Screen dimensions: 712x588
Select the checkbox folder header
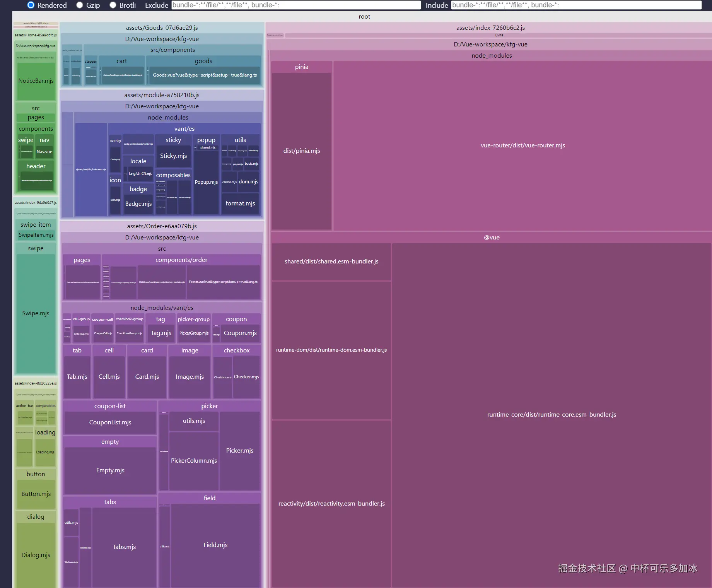coord(236,350)
